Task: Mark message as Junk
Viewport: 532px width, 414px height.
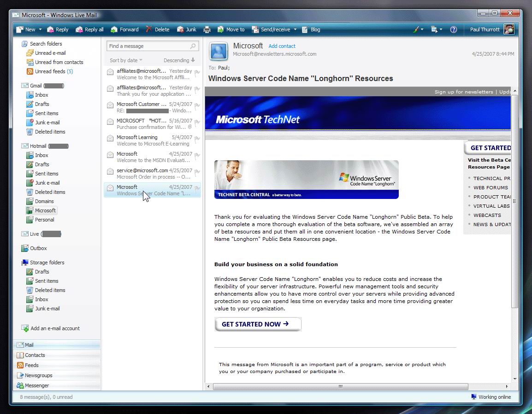Action: [x=187, y=29]
